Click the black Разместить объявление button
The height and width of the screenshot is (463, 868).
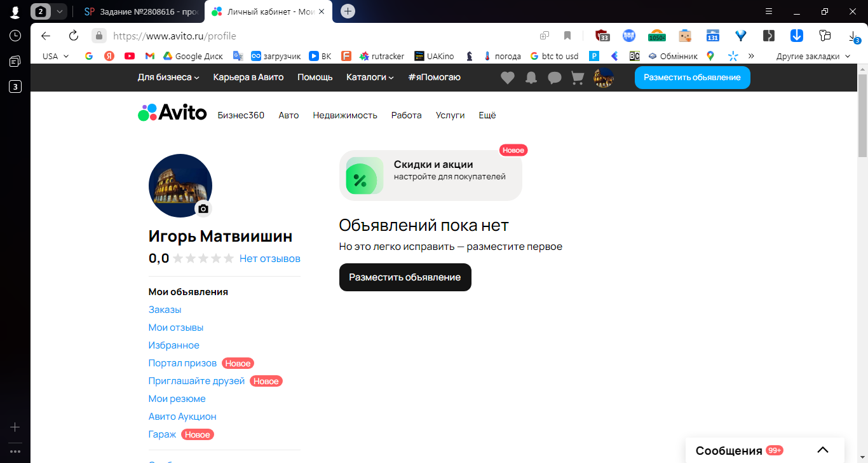405,277
